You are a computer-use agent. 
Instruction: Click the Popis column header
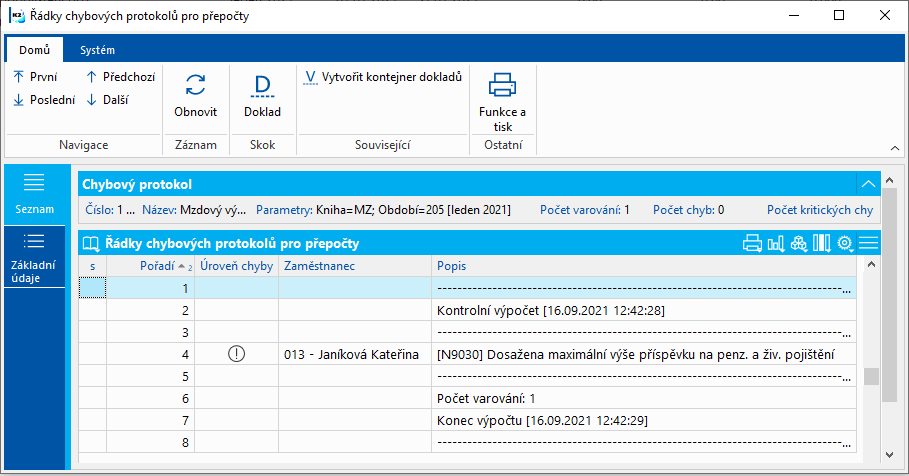644,266
